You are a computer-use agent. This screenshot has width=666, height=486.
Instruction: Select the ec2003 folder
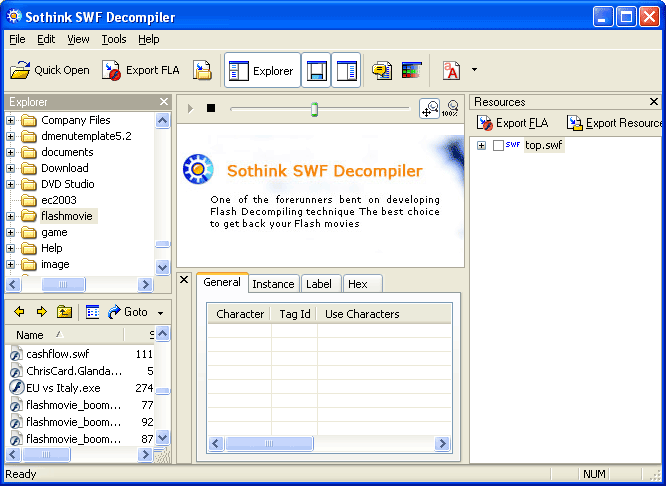[x=59, y=200]
